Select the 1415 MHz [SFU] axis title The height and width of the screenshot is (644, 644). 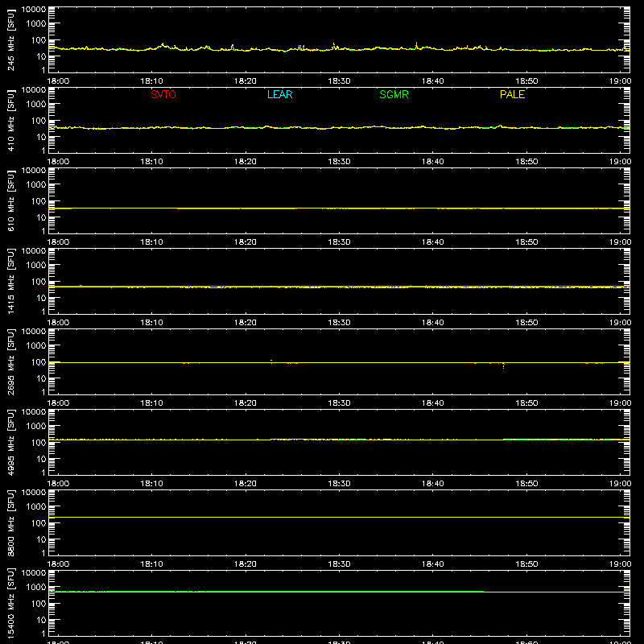coord(11,281)
